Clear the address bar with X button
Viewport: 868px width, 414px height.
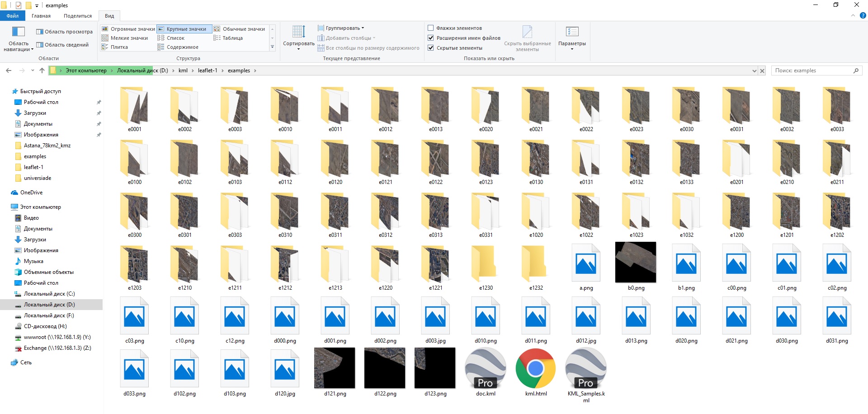click(x=762, y=71)
